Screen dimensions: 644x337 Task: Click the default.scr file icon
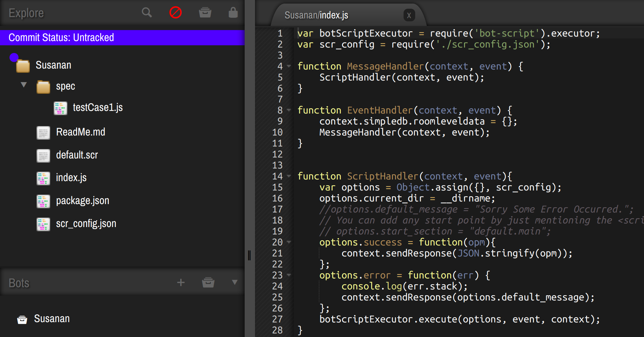point(43,156)
